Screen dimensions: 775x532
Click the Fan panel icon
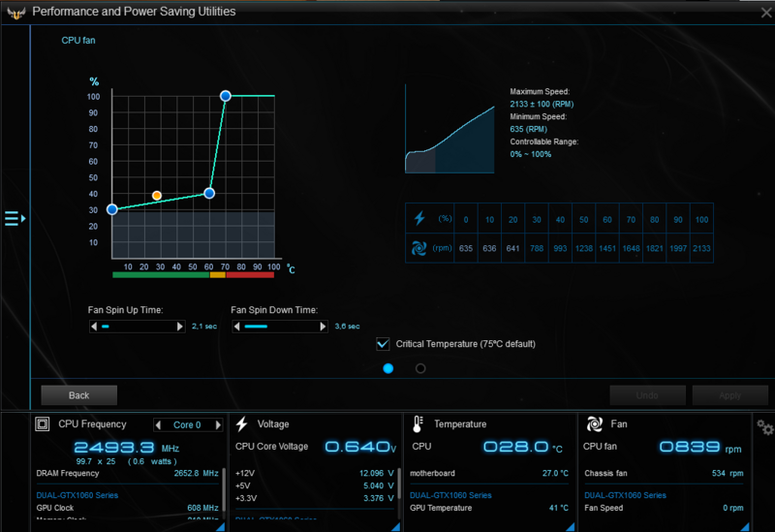[594, 424]
